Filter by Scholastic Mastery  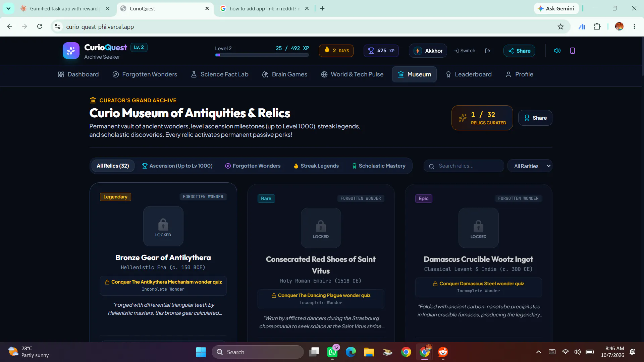coord(379,166)
